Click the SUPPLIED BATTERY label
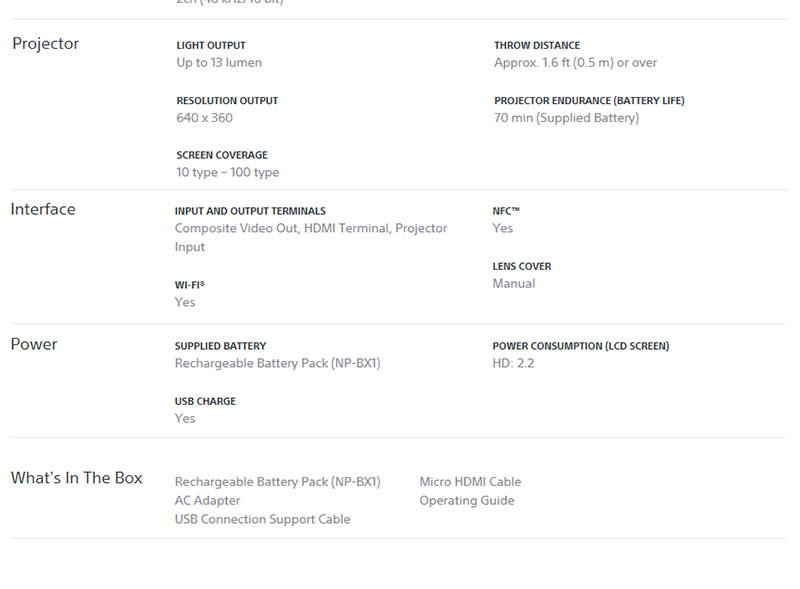Image resolution: width=800 pixels, height=589 pixels. tap(220, 347)
